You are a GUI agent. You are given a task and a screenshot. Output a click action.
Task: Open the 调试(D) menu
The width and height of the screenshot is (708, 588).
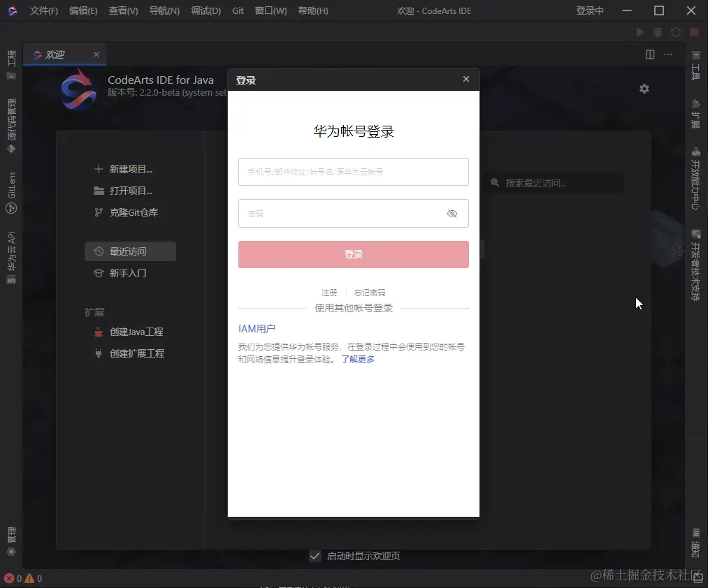tap(206, 11)
